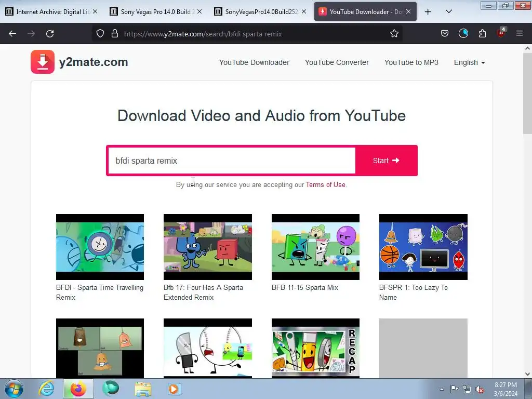Click the y2mate red download logo icon
Screen dimensions: 532x399
click(43, 62)
